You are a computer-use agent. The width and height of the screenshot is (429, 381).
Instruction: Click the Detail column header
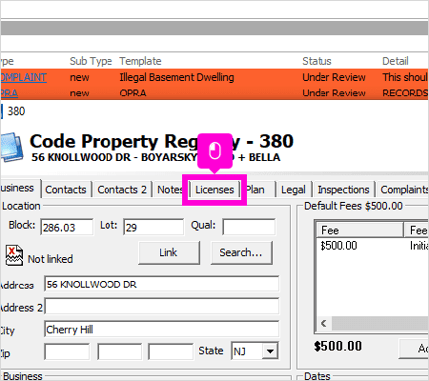pyautogui.click(x=395, y=61)
